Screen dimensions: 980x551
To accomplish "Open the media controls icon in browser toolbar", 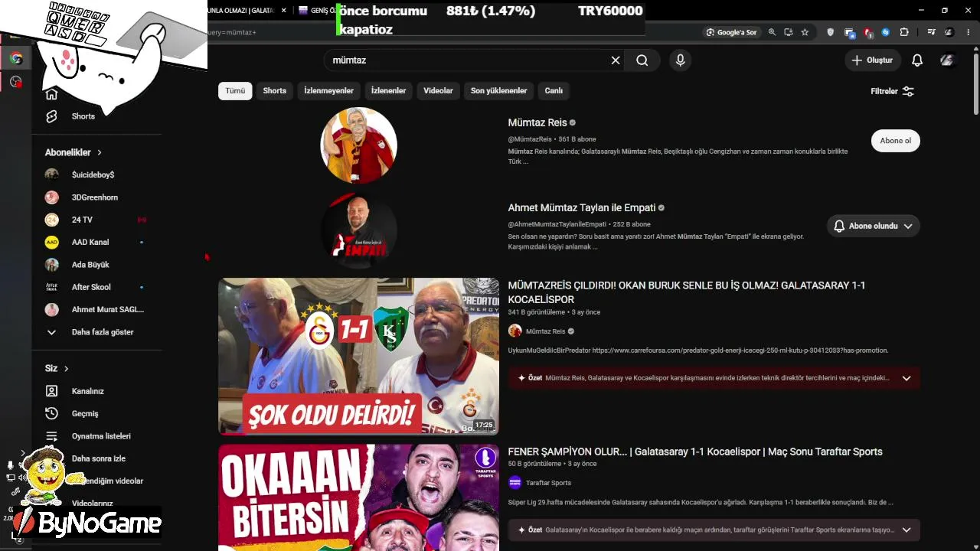I will pos(931,32).
